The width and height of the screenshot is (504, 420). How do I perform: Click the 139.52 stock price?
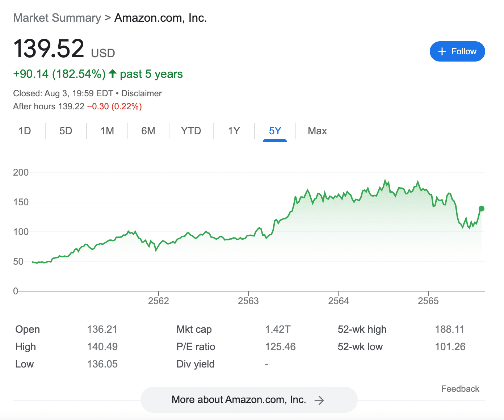coord(49,49)
